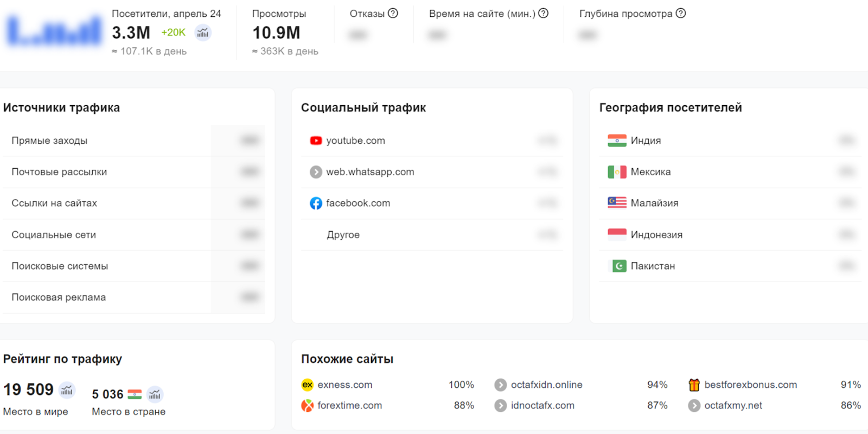Screen dimensions: 868x434
Task: Click the Индонезия country name
Action: click(x=656, y=234)
